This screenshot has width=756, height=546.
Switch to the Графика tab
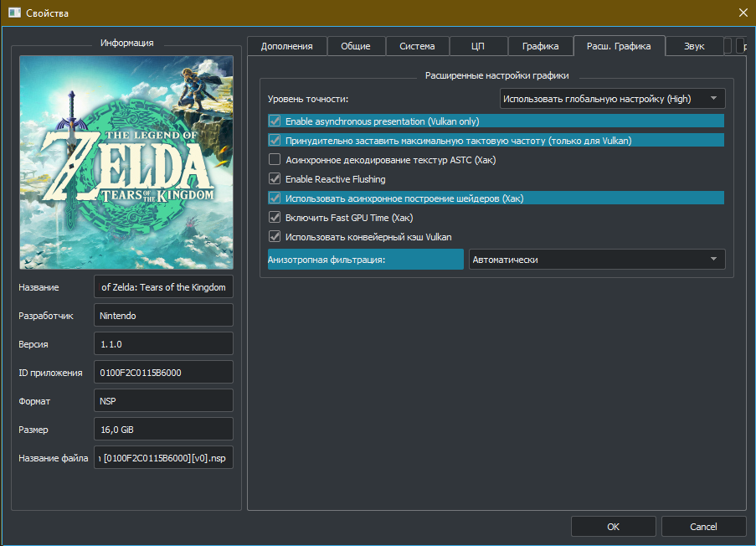coord(541,46)
